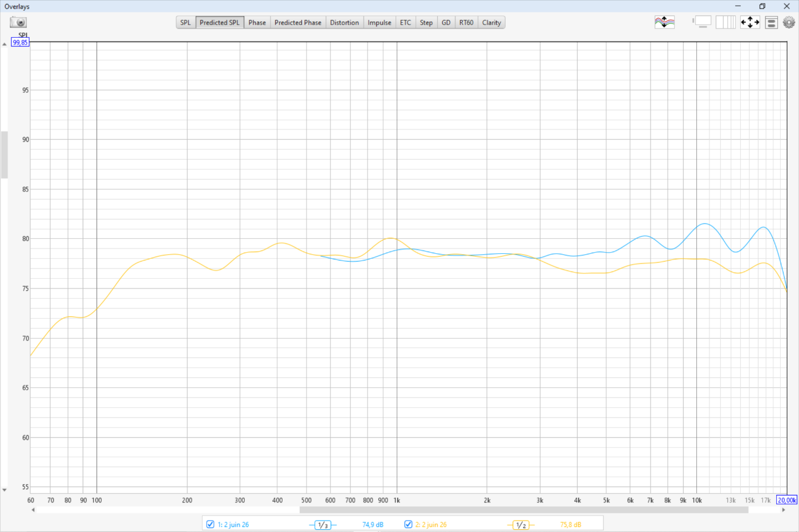Screen dimensions: 799x532
Task: Click the separate traces icon
Action: (x=664, y=22)
